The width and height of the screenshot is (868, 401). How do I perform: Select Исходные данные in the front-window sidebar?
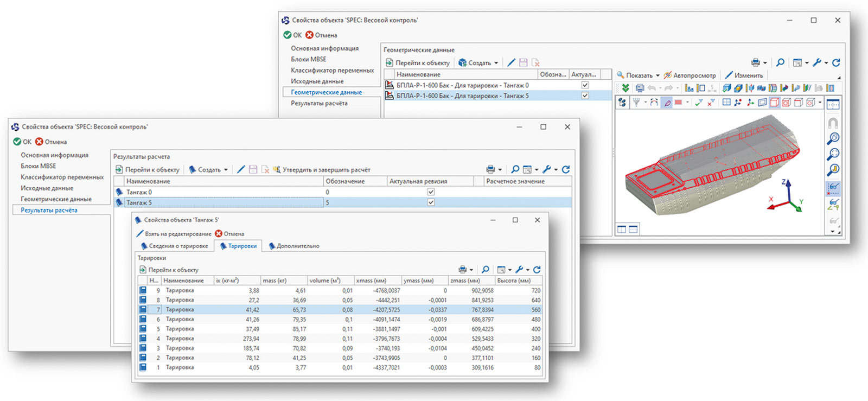click(x=47, y=188)
